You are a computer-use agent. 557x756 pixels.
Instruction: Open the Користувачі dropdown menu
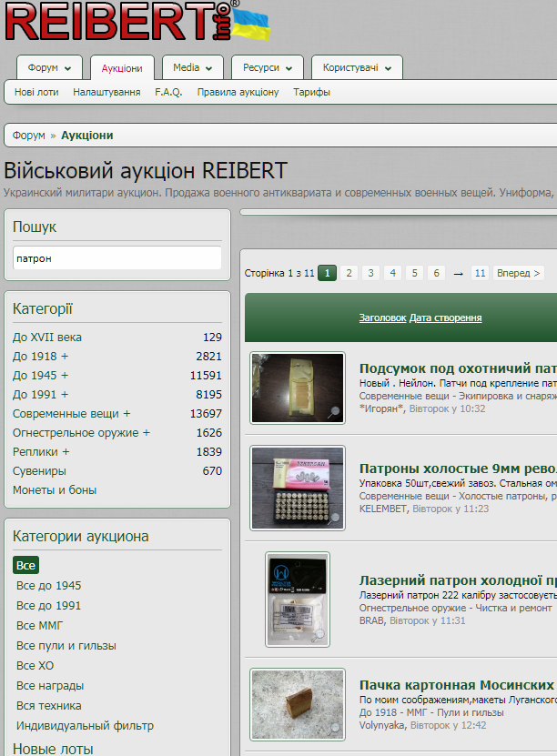(x=357, y=68)
